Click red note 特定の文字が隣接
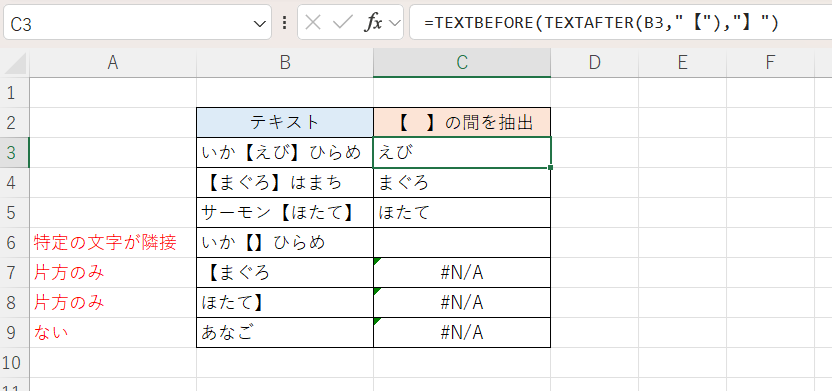The height and width of the screenshot is (391, 832). (x=105, y=243)
